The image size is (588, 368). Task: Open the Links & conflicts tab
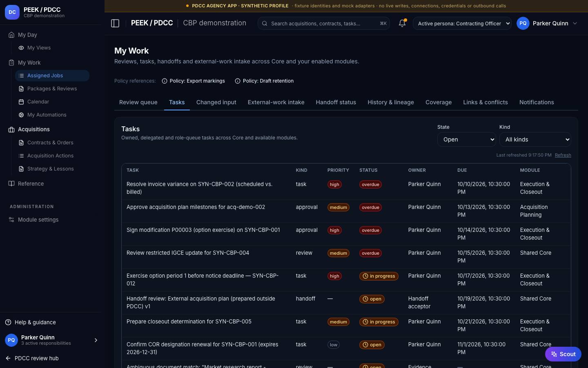pos(486,102)
